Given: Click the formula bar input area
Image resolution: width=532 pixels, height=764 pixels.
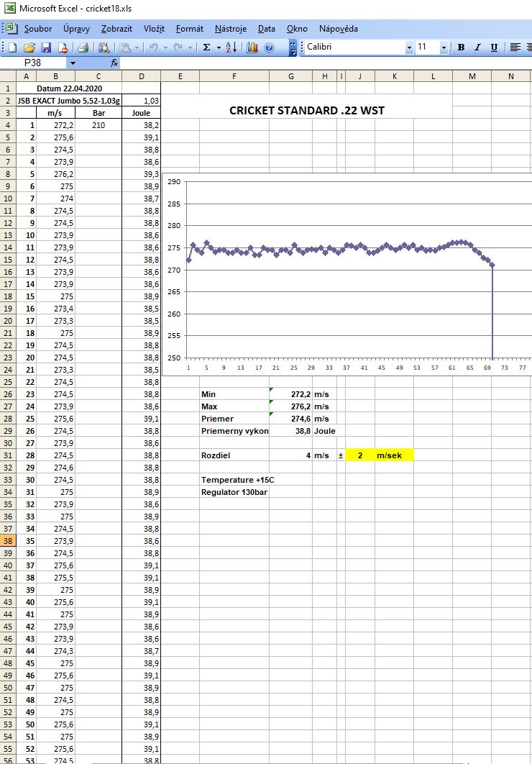Looking at the screenshot, I should pyautogui.click(x=325, y=63).
